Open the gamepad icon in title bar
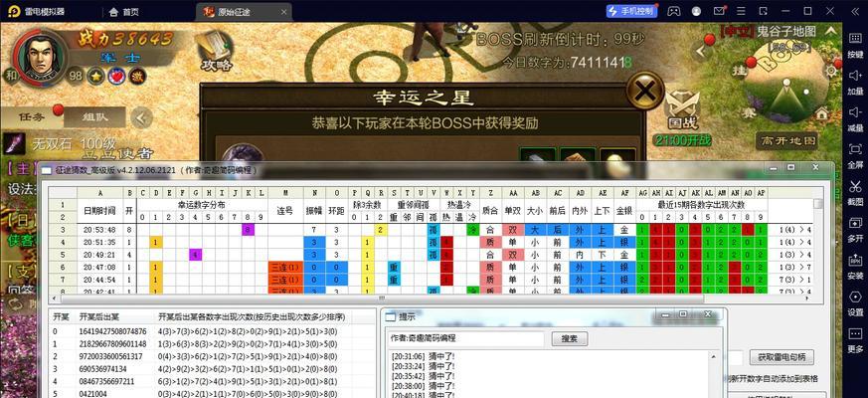868x398 pixels. click(674, 11)
